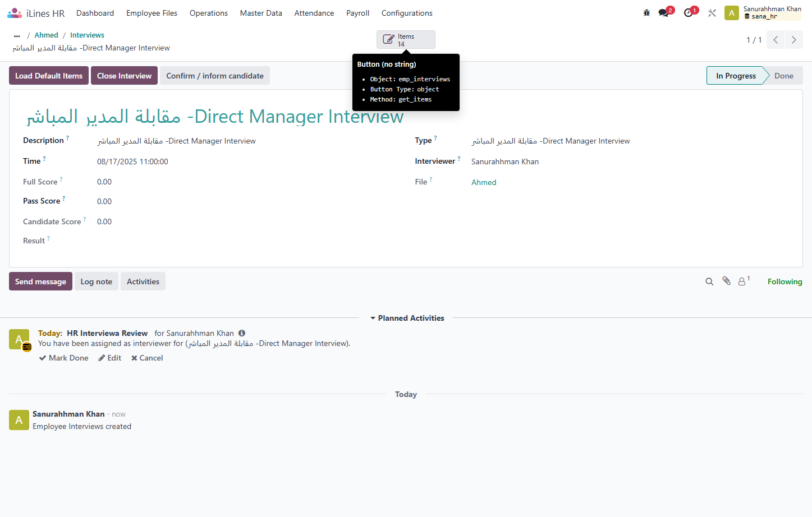Navigate to Ahmed breadcrumb link

47,35
